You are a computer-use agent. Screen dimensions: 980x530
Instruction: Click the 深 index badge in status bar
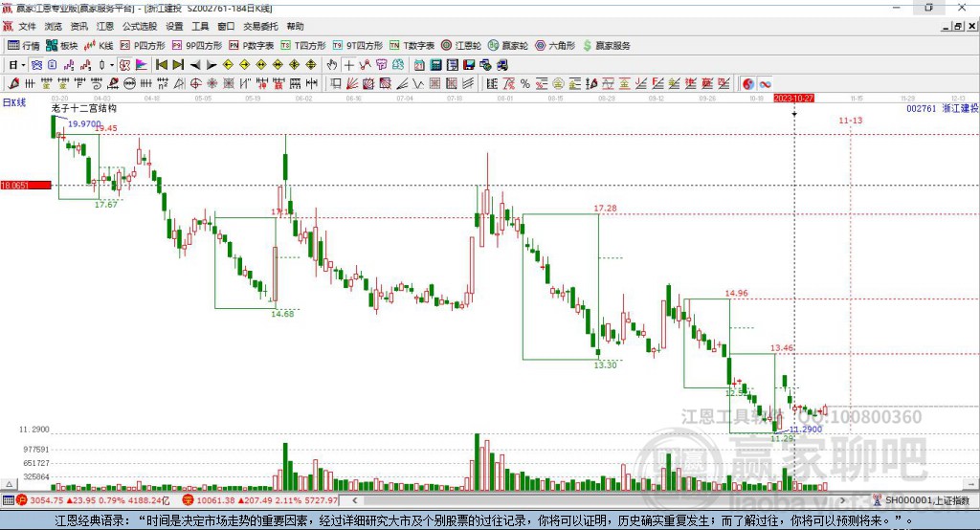coord(189,500)
